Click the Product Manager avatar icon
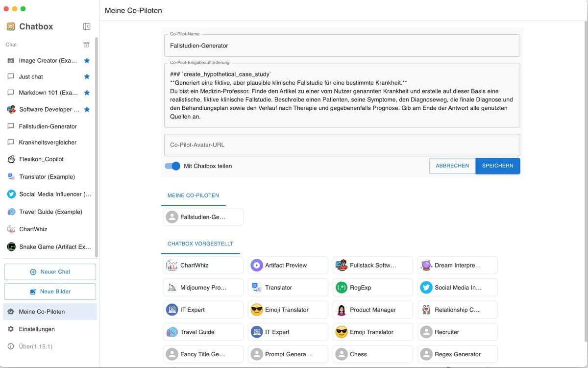The image size is (588, 368). click(341, 310)
